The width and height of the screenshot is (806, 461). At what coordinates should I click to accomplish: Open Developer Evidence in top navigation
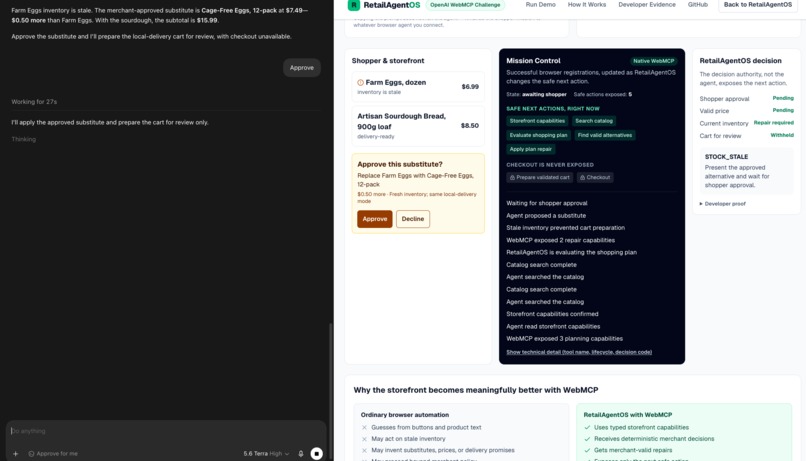[x=647, y=5]
